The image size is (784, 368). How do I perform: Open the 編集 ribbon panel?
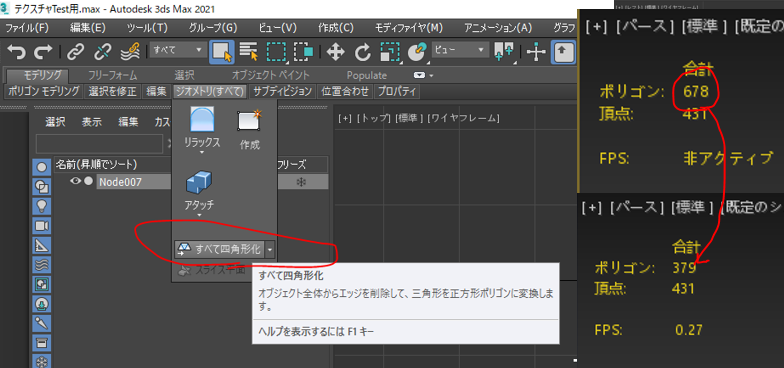click(156, 92)
